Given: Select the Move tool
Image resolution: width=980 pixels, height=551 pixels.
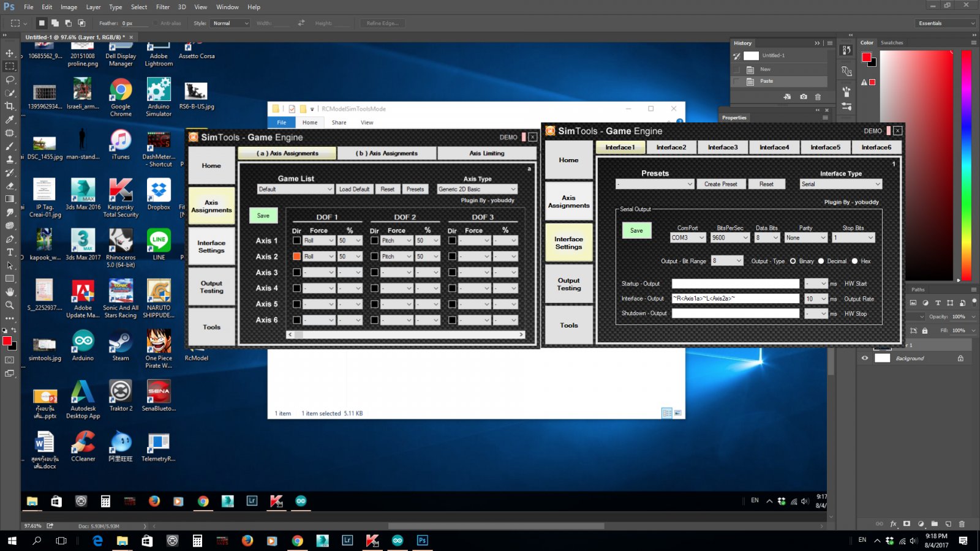Looking at the screenshot, I should [x=10, y=53].
